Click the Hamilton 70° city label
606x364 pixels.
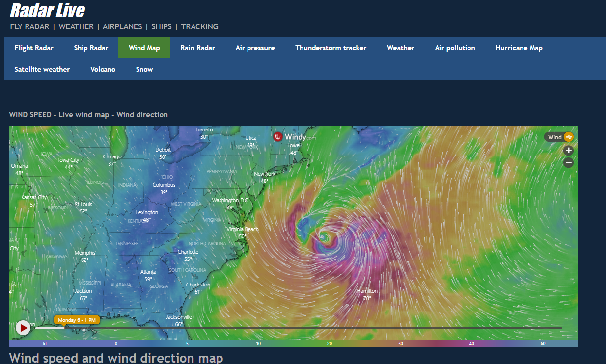click(367, 294)
